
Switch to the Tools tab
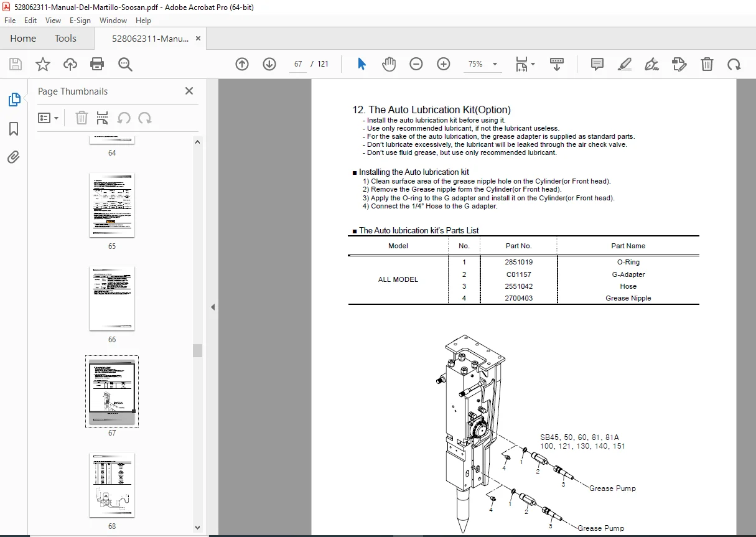tap(65, 39)
